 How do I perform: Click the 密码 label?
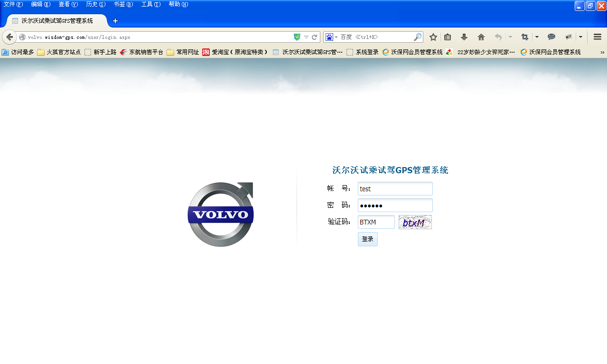click(339, 205)
